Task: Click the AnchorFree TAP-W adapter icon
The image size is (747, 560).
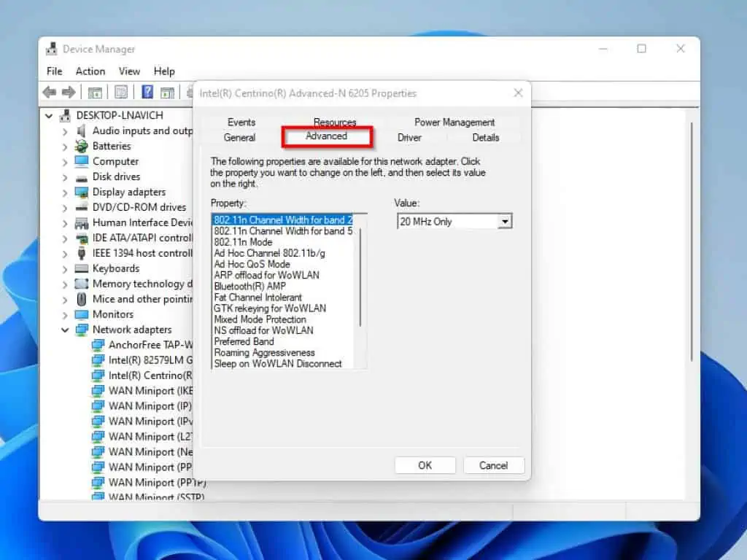Action: click(x=98, y=345)
